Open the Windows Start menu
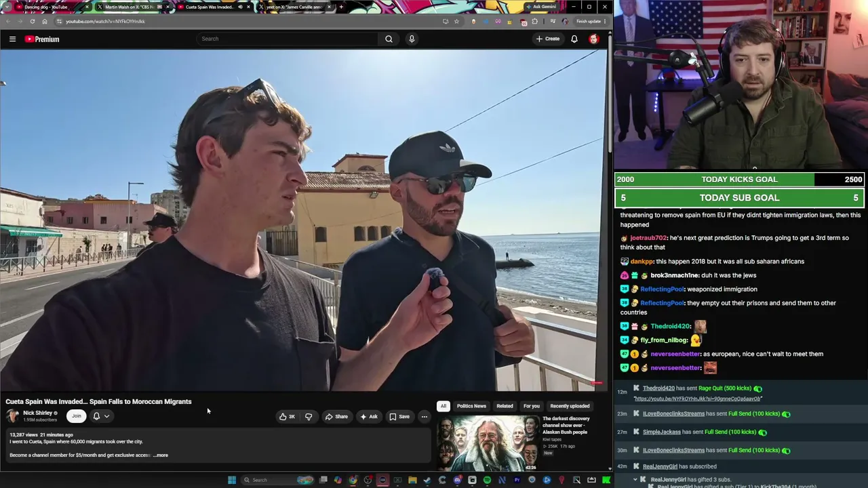 coord(232,480)
